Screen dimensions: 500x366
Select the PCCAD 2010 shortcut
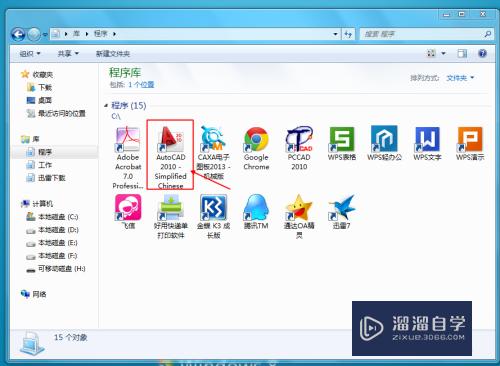(299, 148)
